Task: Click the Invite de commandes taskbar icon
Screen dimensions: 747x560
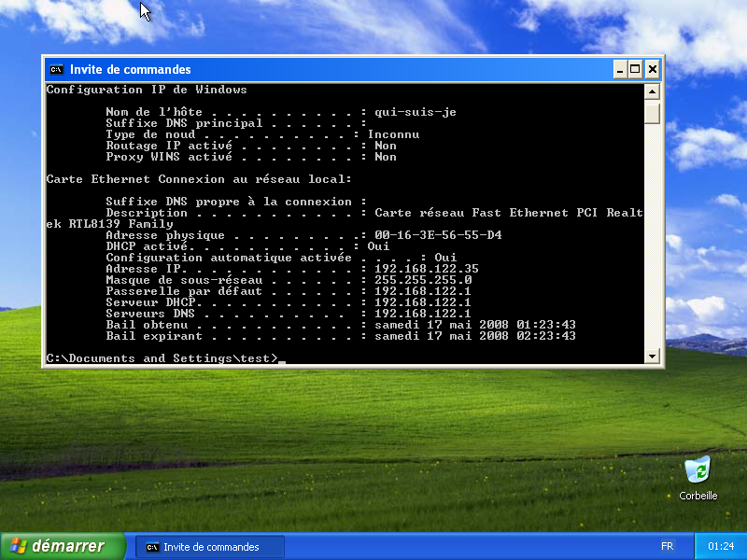Action: click(x=152, y=546)
